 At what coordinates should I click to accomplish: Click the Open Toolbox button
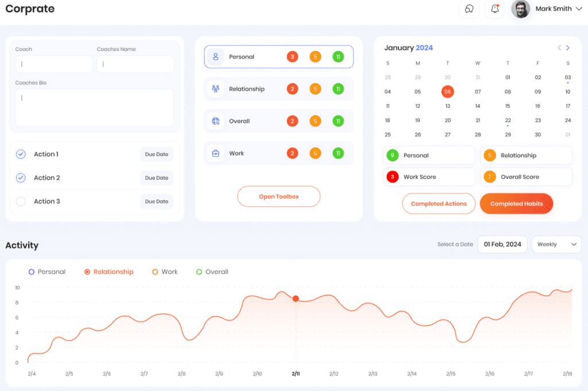[x=278, y=196]
